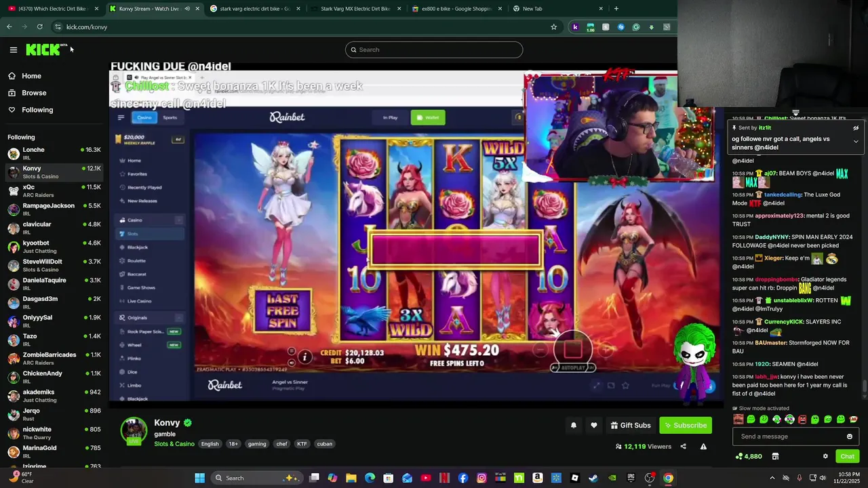The width and height of the screenshot is (868, 488).
Task: Open Facebook from the taskbar
Action: (463, 478)
